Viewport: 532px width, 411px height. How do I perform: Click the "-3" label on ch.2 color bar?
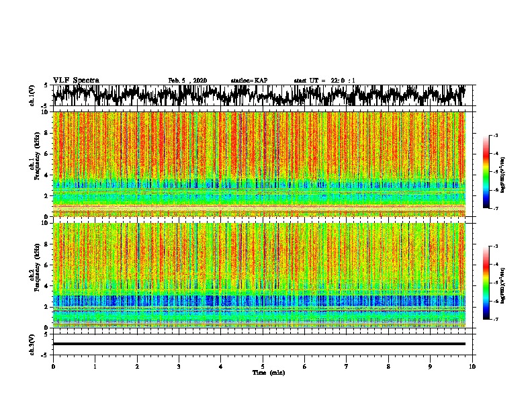[495, 246]
